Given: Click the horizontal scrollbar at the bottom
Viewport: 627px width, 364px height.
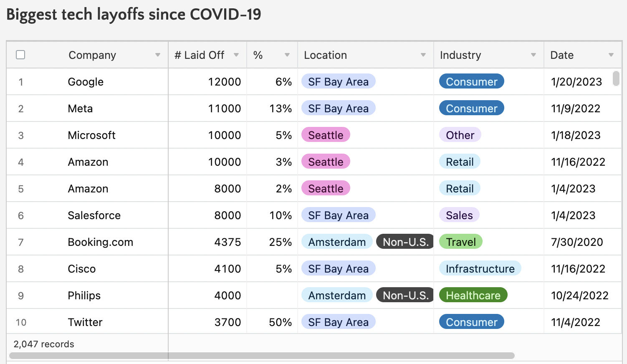Looking at the screenshot, I should (x=262, y=356).
